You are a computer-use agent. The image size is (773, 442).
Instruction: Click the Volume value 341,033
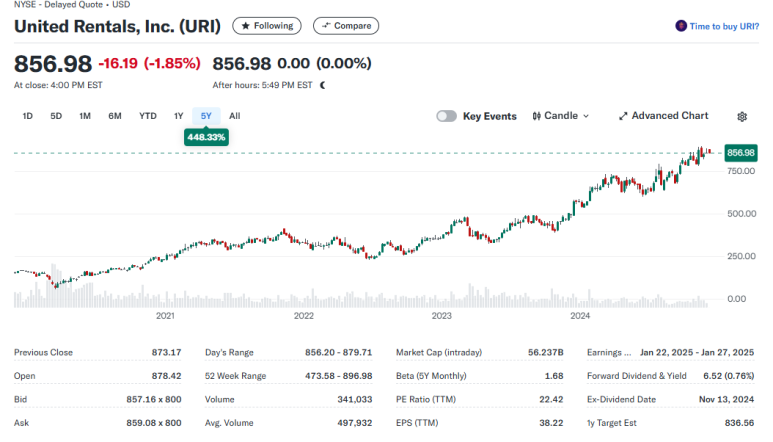[x=355, y=399]
